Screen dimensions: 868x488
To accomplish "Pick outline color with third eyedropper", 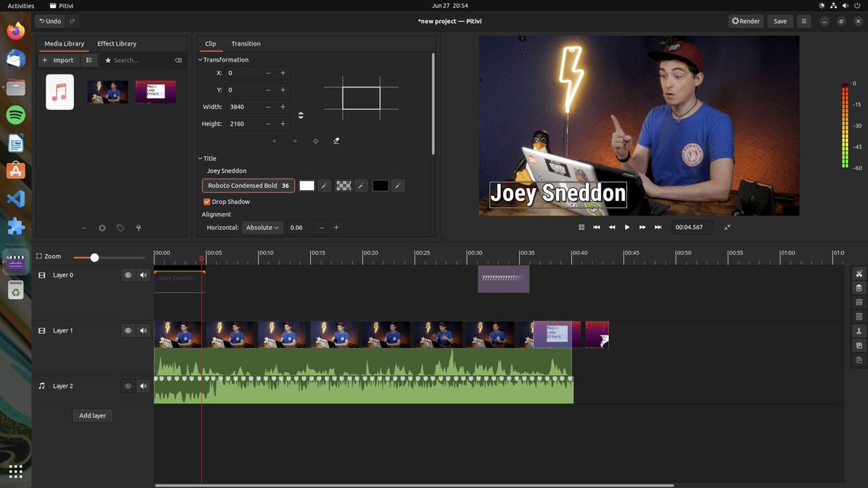I will point(397,186).
